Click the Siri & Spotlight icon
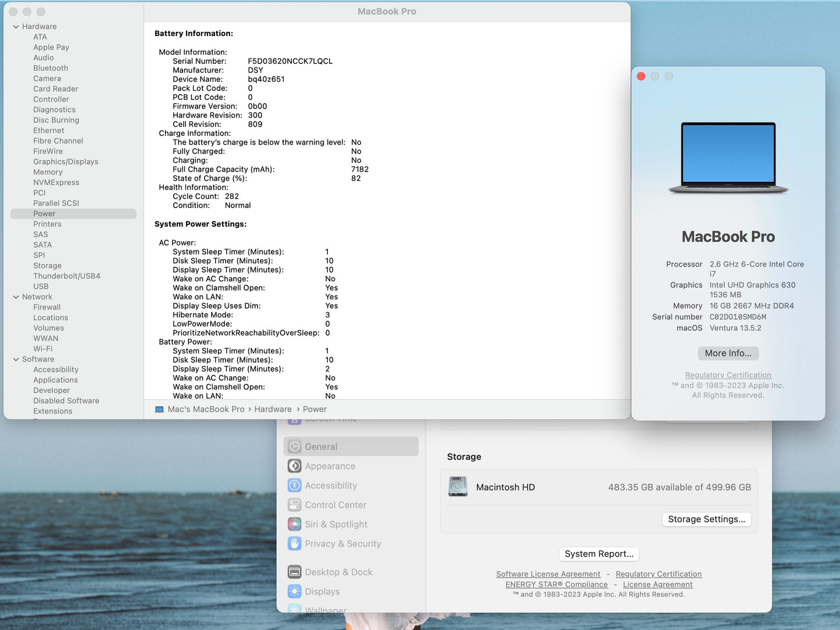This screenshot has width=840, height=630. coord(295,524)
